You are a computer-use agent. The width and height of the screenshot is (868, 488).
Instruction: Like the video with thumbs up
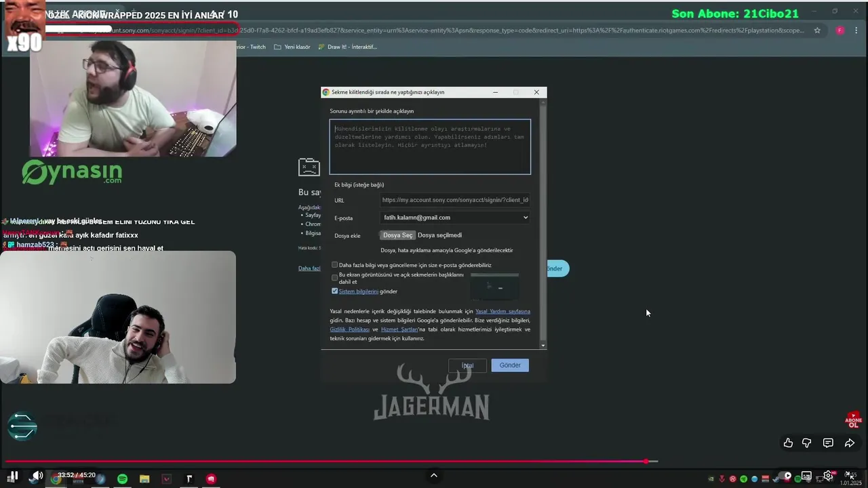coord(788,443)
